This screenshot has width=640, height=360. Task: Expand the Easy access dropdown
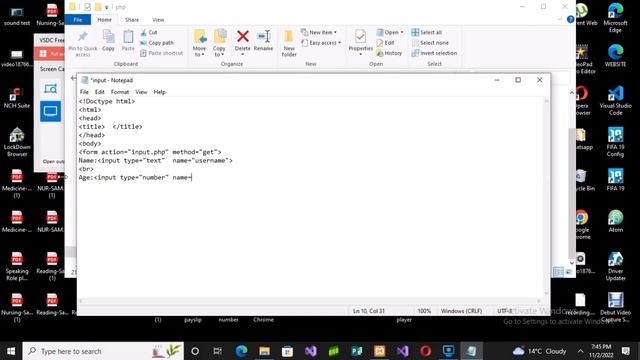tap(321, 42)
